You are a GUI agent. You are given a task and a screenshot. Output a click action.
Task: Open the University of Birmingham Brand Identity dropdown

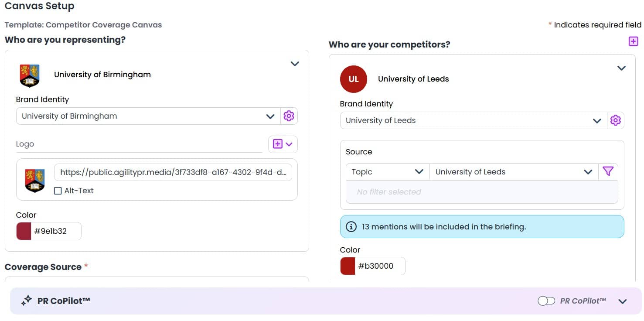148,116
